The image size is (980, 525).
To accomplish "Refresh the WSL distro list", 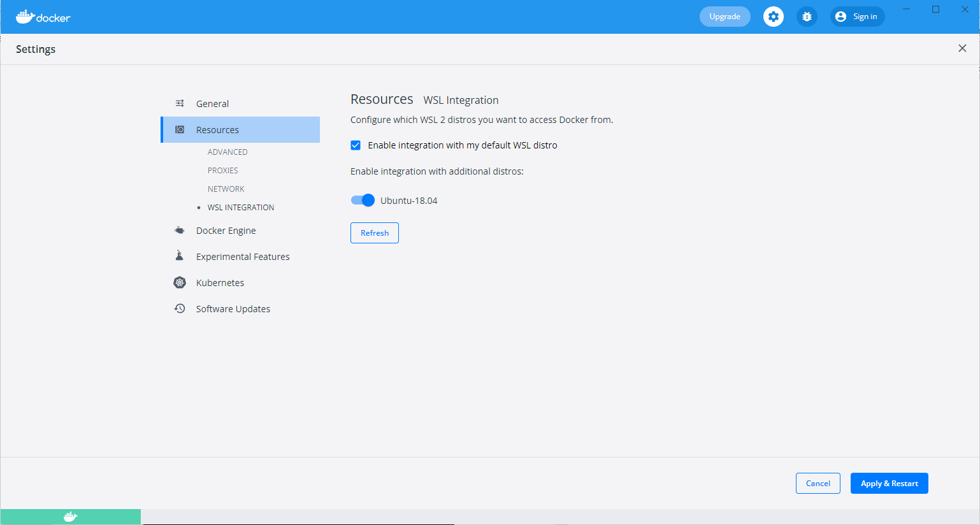I will click(x=375, y=233).
